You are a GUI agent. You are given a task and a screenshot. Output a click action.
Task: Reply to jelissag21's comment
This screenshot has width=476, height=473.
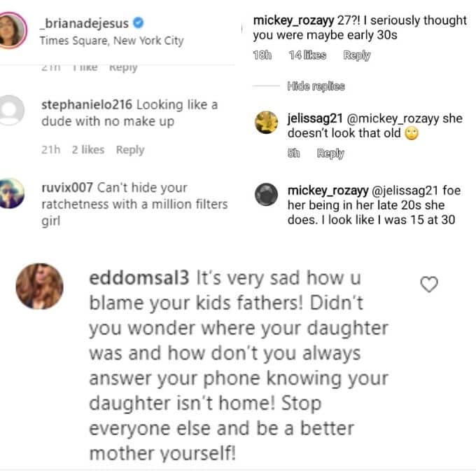[x=330, y=153]
